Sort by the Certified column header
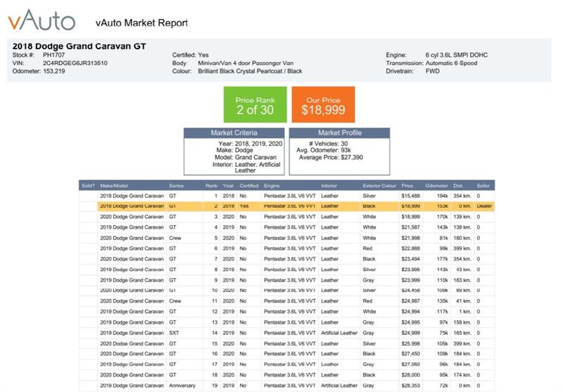Screen dimensions: 563x392 point(249,186)
